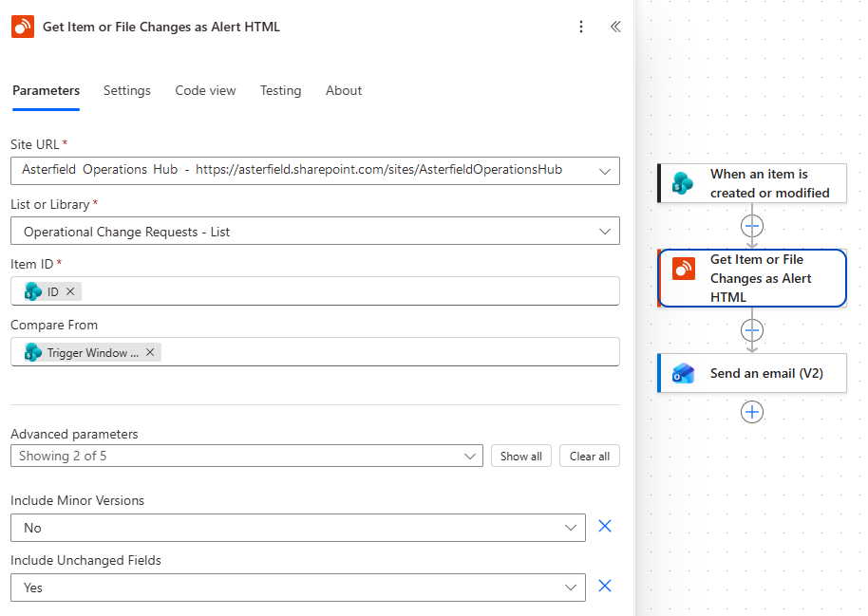This screenshot has height=616, width=868.
Task: Click the SharePoint icon in ID token
Action: coord(33,291)
